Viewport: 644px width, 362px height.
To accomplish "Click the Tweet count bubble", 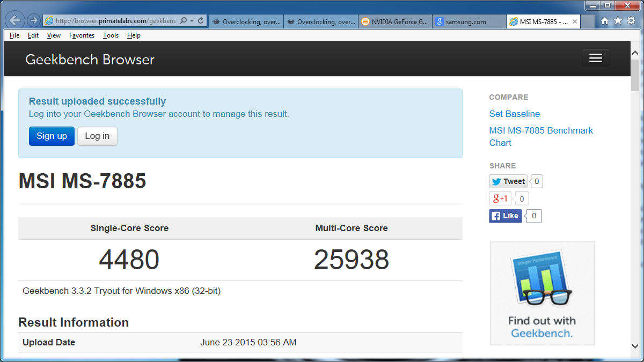I will [x=537, y=181].
